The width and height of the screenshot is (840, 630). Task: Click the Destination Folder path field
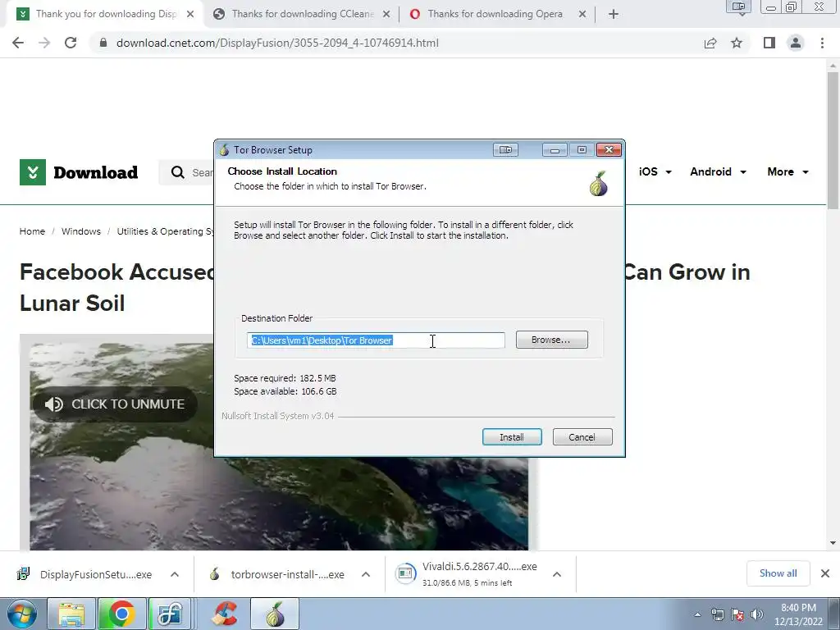click(x=376, y=340)
